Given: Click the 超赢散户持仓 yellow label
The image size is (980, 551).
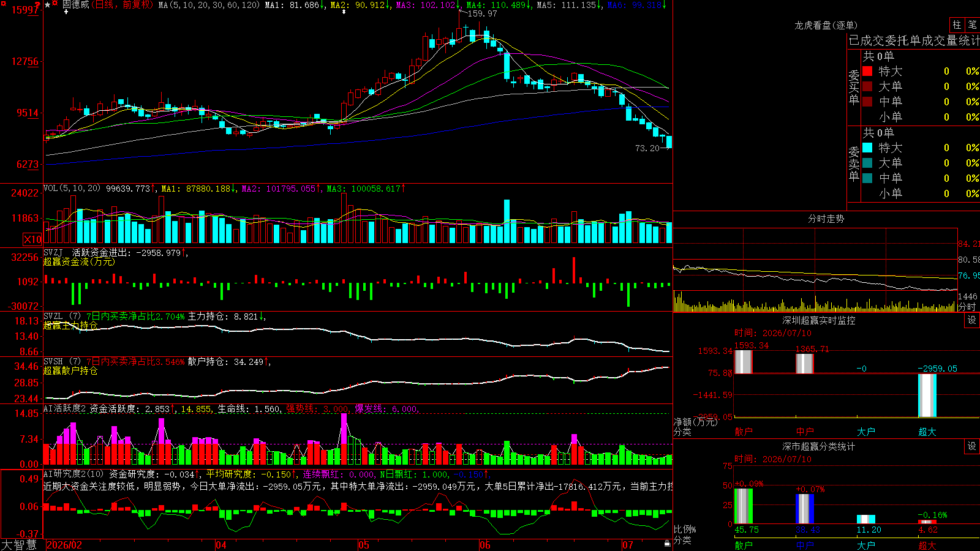Looking at the screenshot, I should [x=70, y=370].
